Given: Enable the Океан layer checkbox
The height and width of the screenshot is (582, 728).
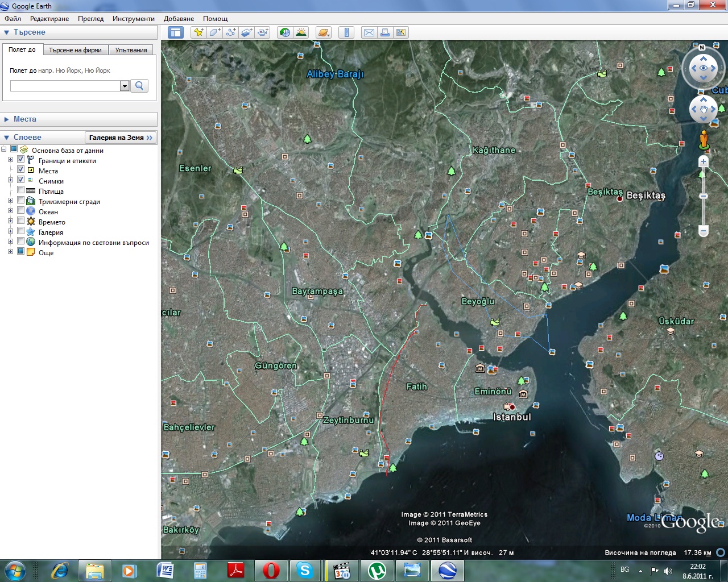Looking at the screenshot, I should click(21, 211).
